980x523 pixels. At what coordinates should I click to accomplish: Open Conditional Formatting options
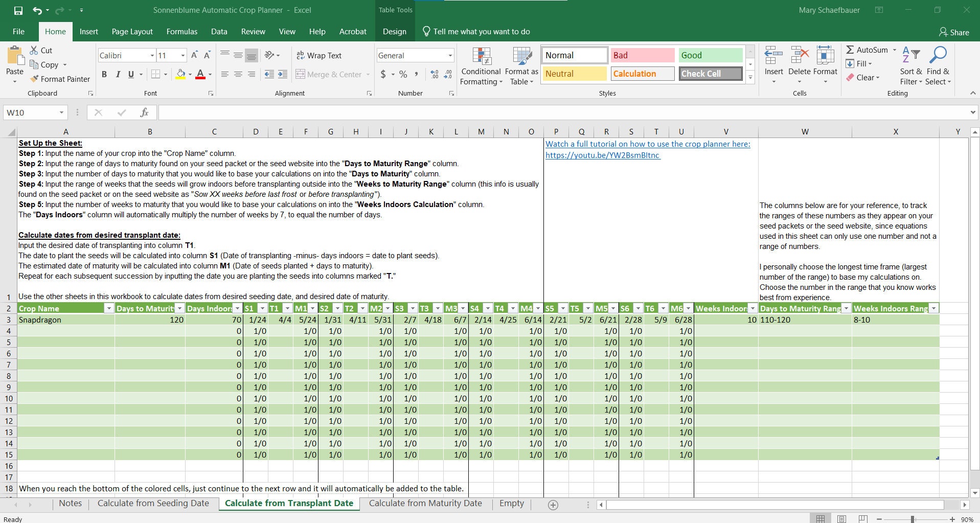(481, 65)
